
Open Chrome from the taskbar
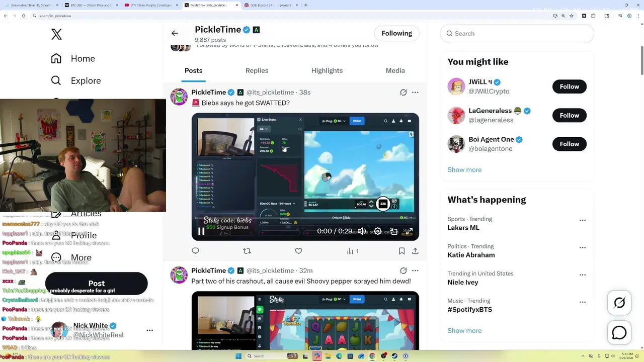pyautogui.click(x=372, y=356)
